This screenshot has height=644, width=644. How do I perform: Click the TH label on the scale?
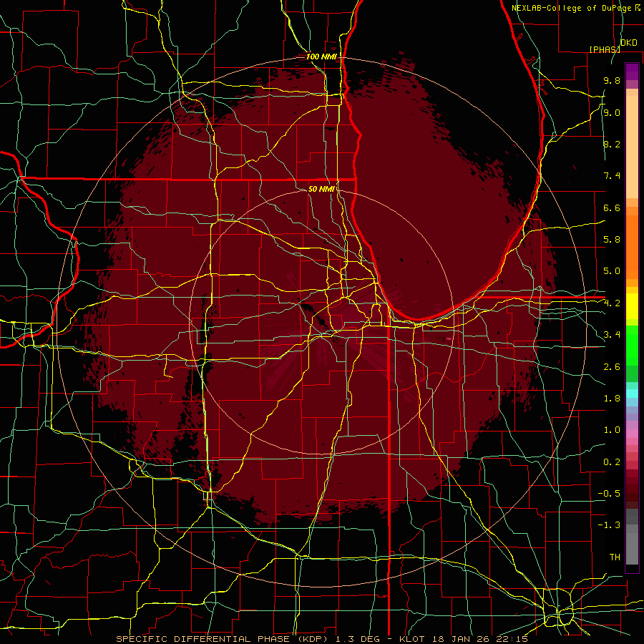point(615,557)
